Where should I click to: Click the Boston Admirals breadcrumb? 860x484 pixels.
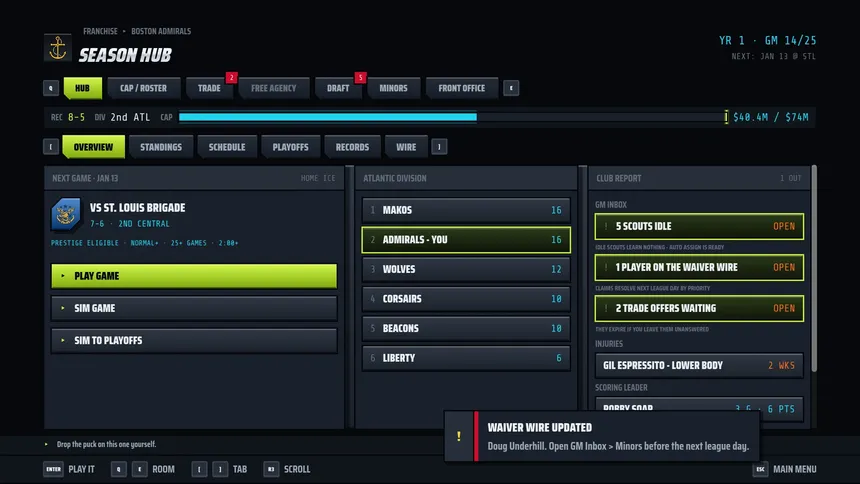161,31
